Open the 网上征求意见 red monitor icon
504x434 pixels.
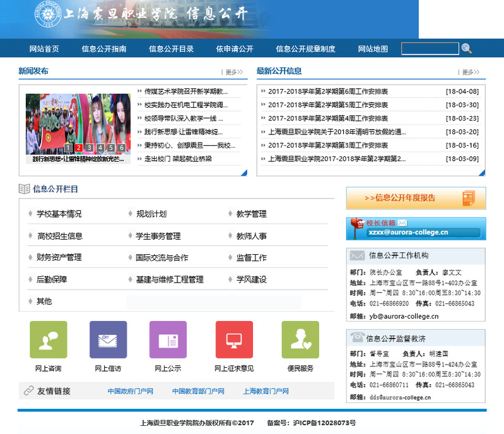234,340
